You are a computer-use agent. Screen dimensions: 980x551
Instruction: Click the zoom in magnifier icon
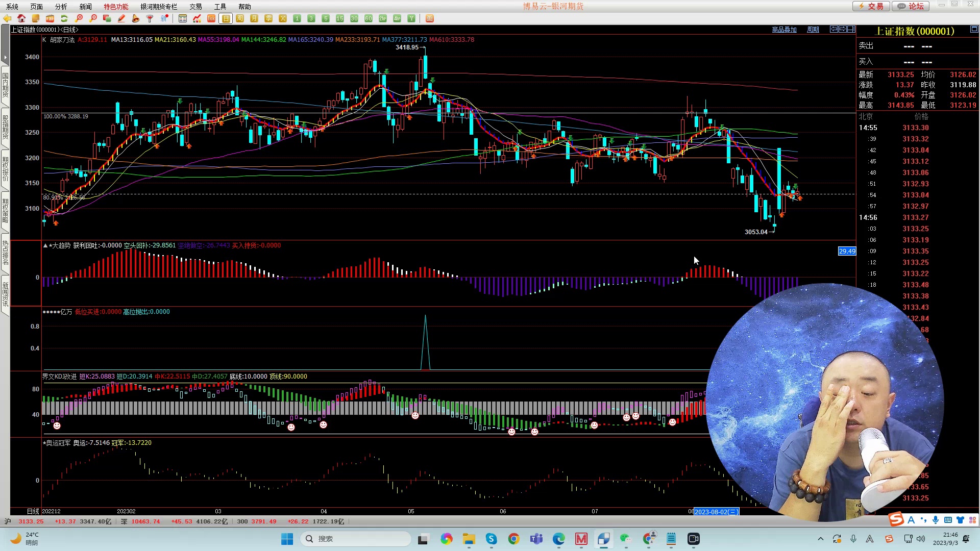click(x=79, y=18)
